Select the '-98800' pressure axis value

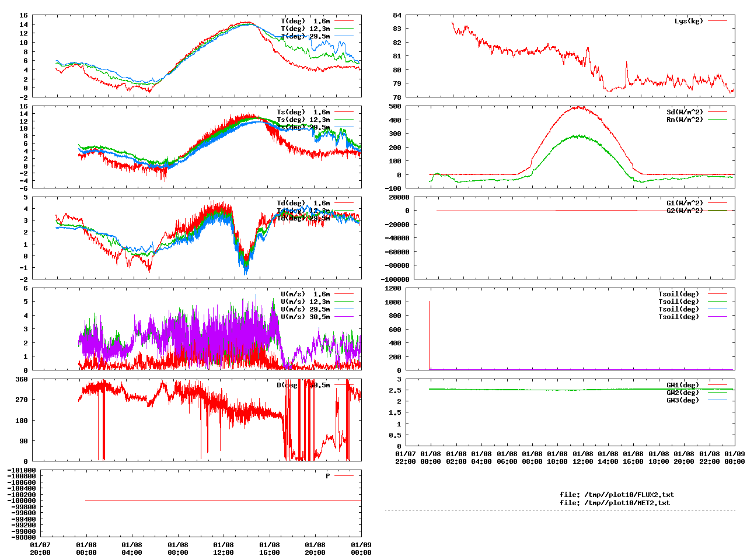(23, 537)
